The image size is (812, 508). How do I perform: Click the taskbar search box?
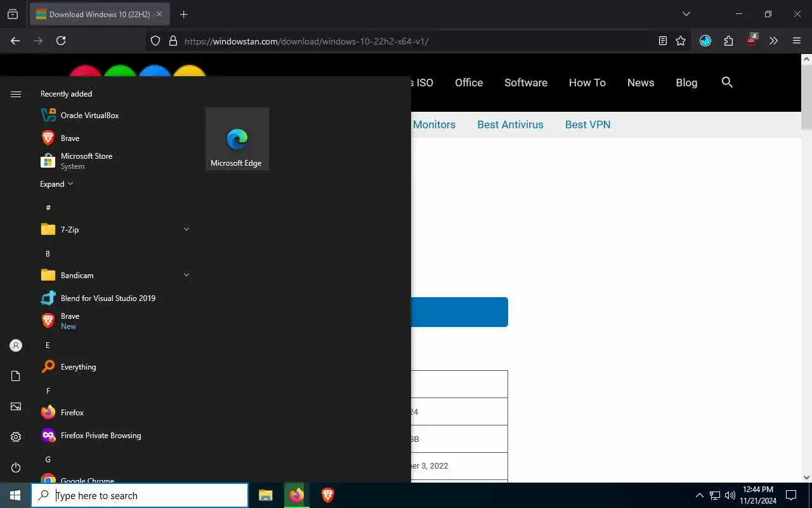tap(140, 495)
